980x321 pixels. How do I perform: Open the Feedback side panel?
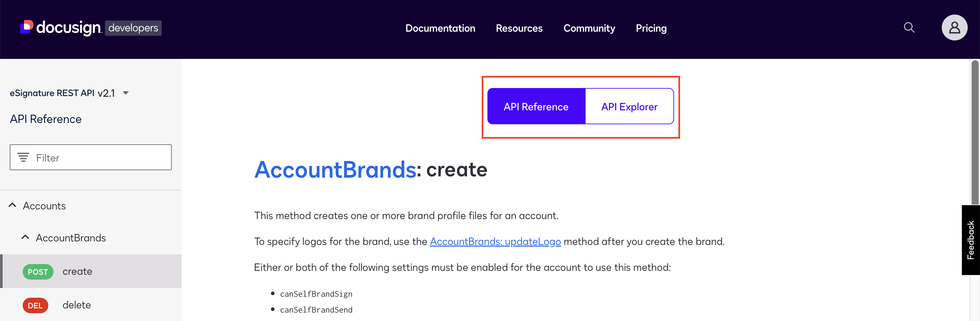click(971, 240)
